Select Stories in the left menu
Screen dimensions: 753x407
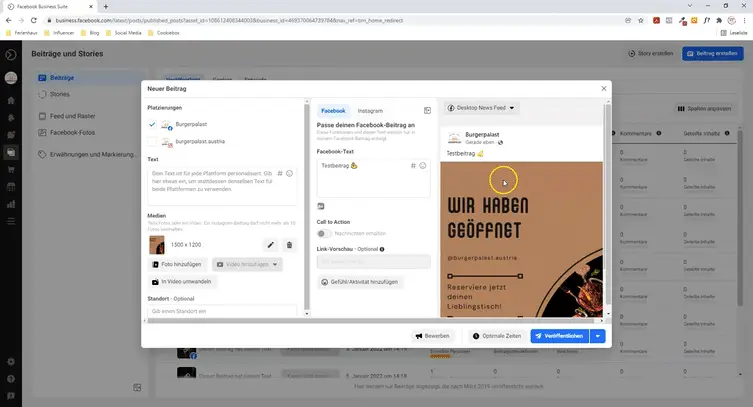pyautogui.click(x=89, y=95)
